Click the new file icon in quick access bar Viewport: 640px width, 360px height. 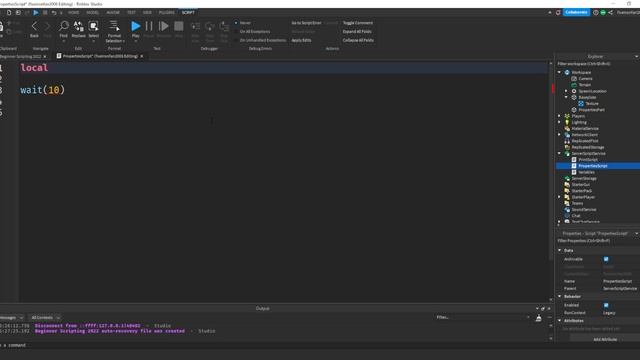[9, 13]
